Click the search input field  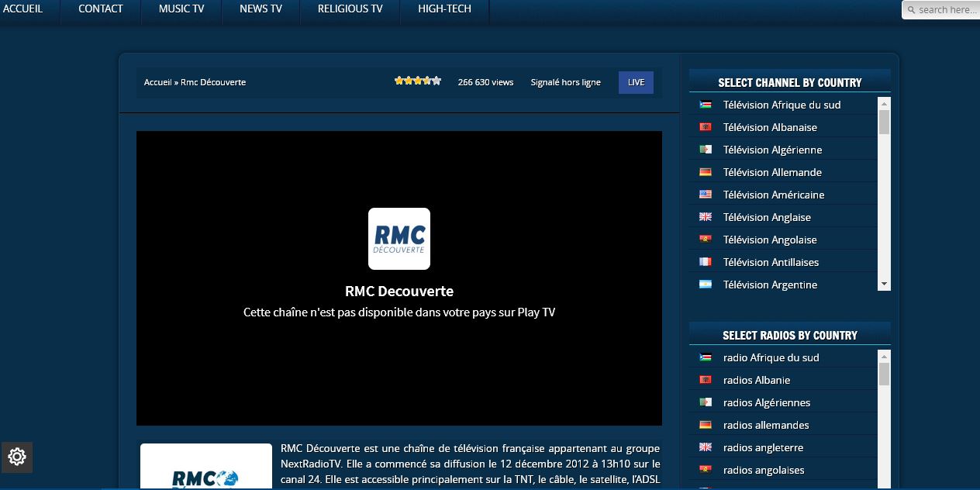[940, 9]
